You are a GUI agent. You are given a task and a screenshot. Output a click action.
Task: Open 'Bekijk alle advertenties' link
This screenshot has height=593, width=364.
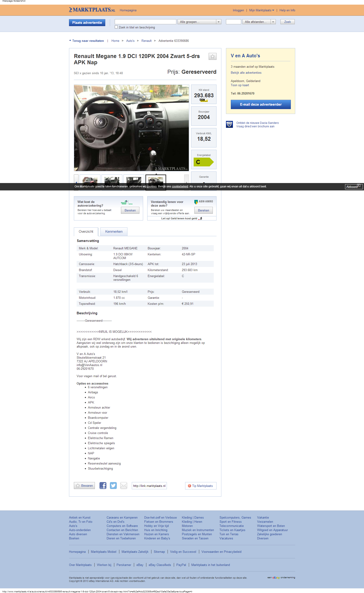click(246, 73)
